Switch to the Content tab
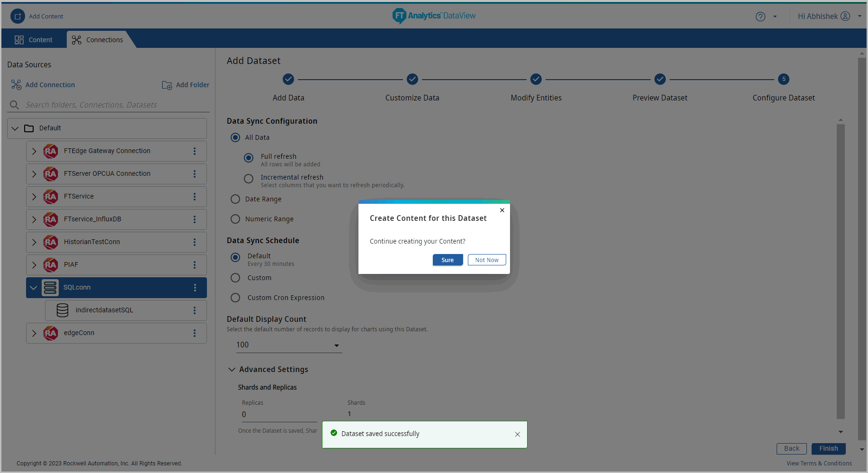The height and width of the screenshot is (473, 868). pyautogui.click(x=34, y=40)
